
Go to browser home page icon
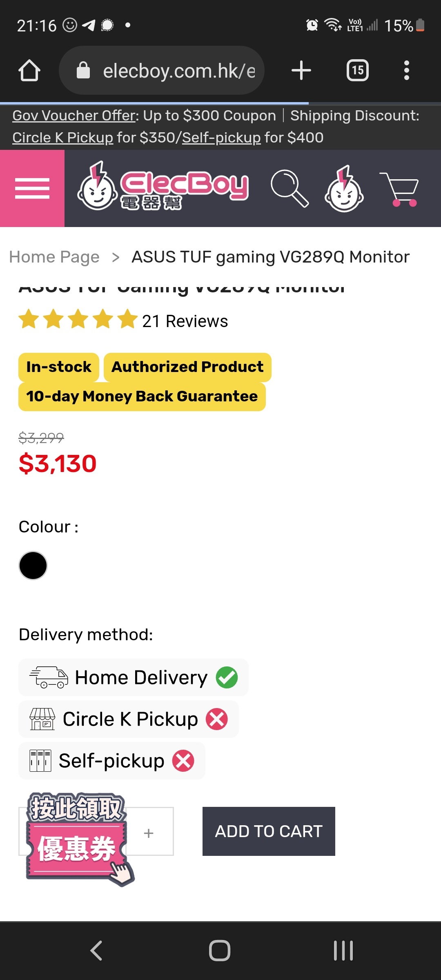[x=29, y=71]
